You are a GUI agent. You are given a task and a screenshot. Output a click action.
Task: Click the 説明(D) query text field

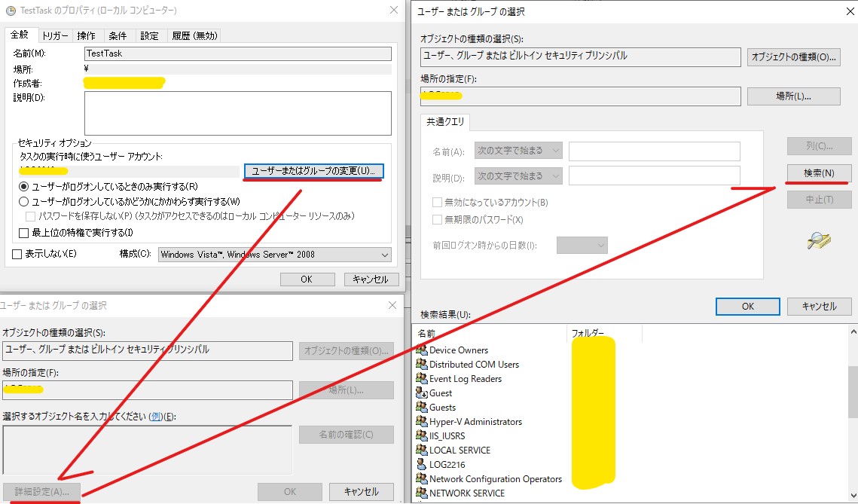pyautogui.click(x=655, y=176)
